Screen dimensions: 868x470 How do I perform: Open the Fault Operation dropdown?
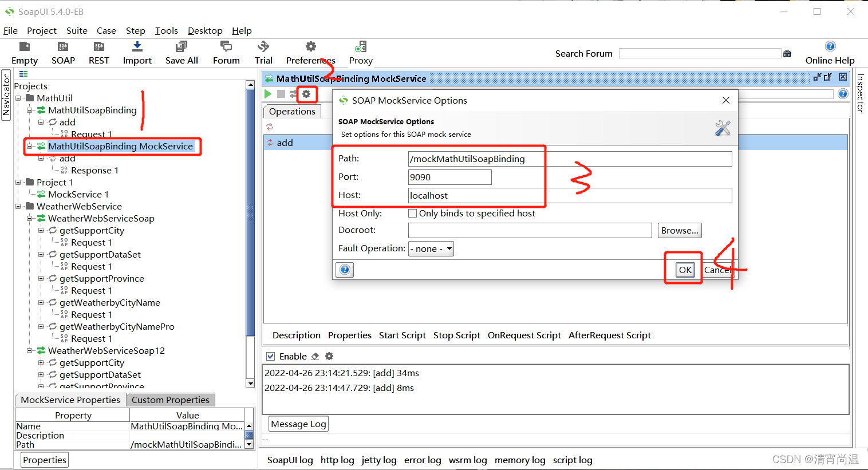click(431, 248)
